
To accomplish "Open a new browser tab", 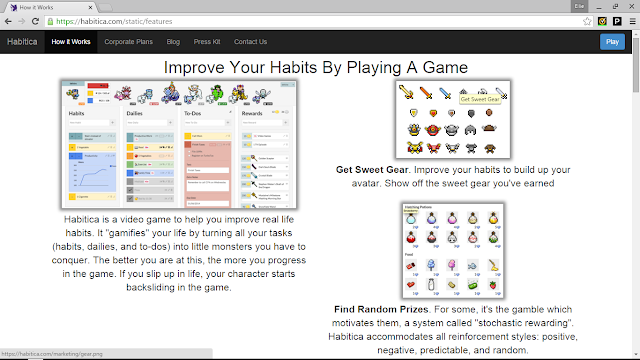I will pos(105,7).
